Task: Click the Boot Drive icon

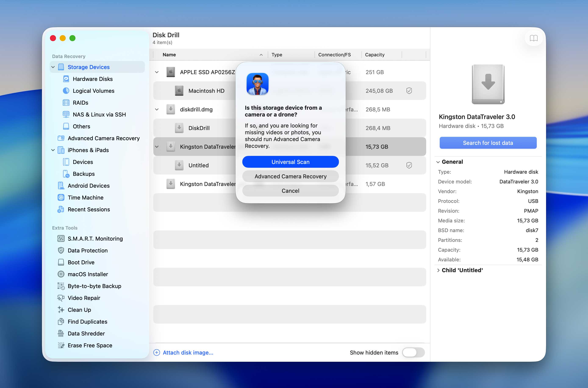Action: pyautogui.click(x=61, y=263)
